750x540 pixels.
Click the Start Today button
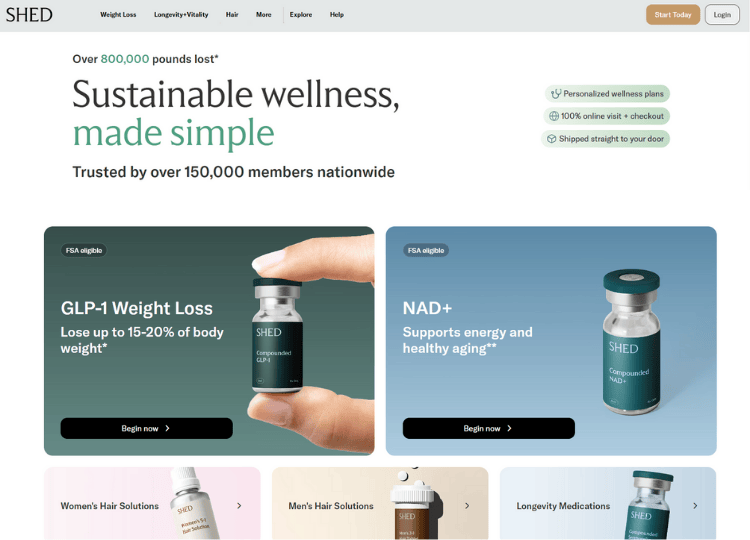point(673,15)
